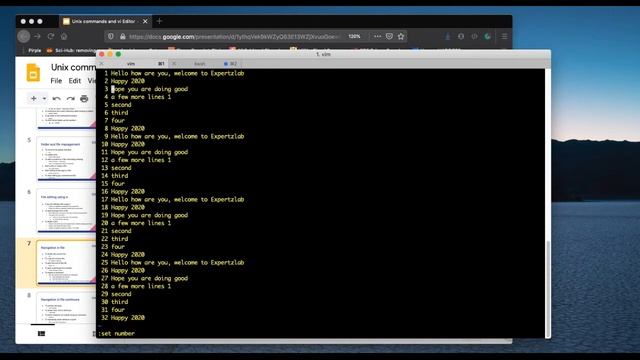Click the new slide plus button

(33, 98)
